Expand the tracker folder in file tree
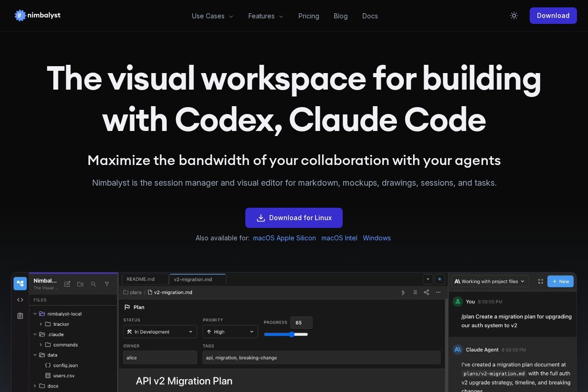 [x=41, y=324]
